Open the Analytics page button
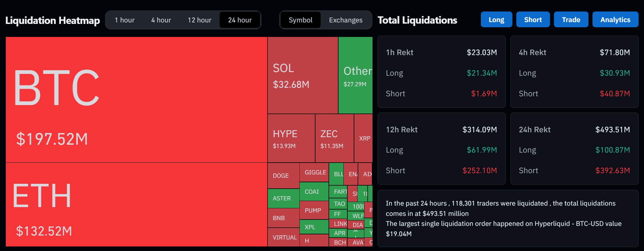This screenshot has height=251, width=644. tap(615, 20)
